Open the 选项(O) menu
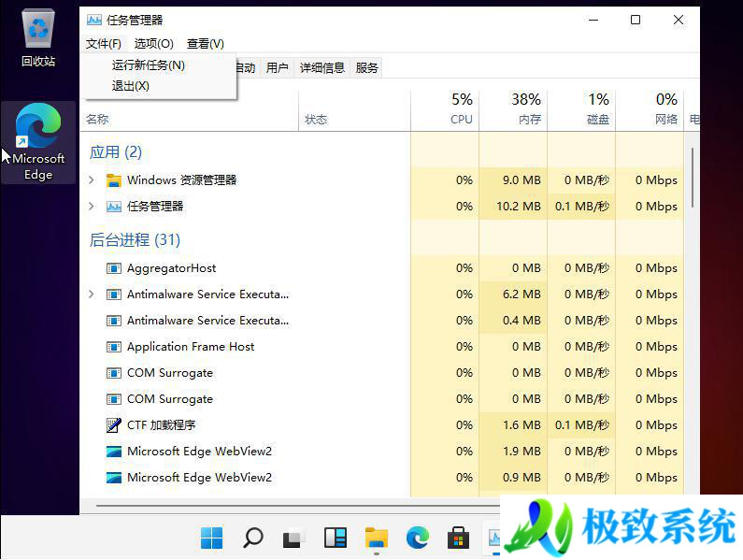 [x=153, y=44]
